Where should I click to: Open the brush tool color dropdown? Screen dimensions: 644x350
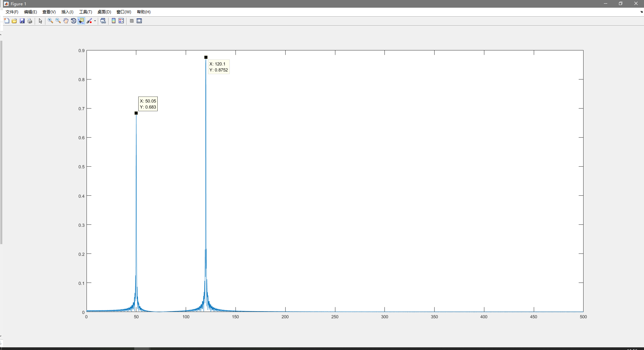click(x=95, y=21)
